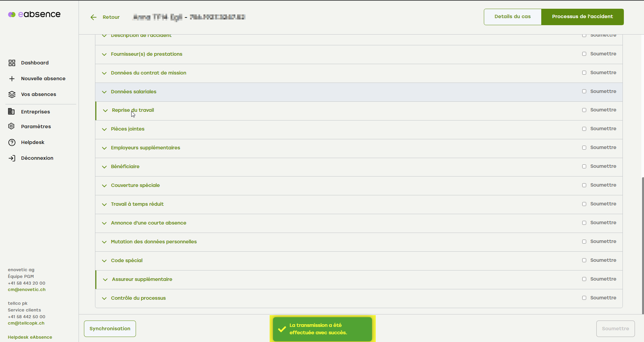Open Paramètres with the gear icon
The image size is (644, 342).
pos(11,126)
